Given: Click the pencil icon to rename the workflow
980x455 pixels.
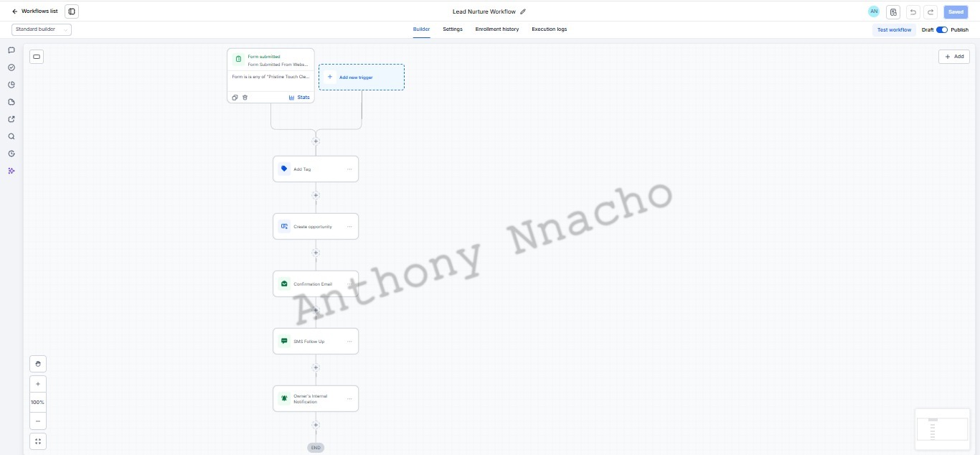Looking at the screenshot, I should [523, 11].
